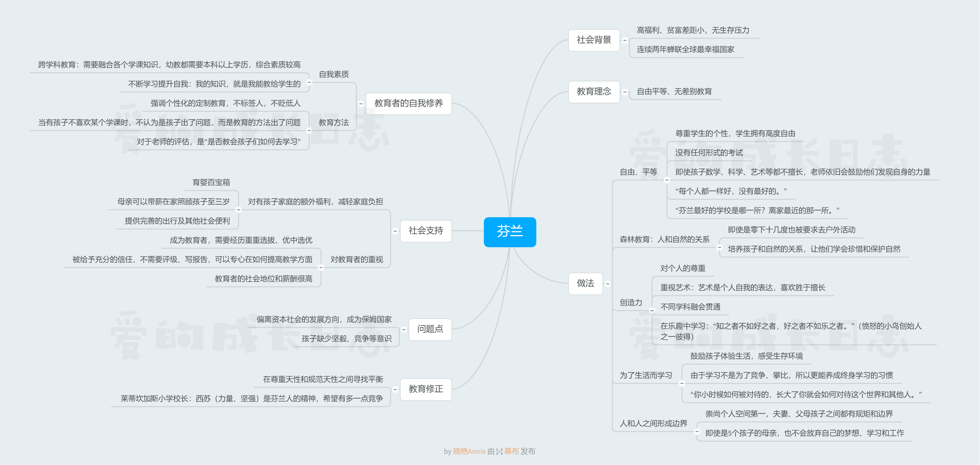
Task: Open the 晓艳Annie author link
Action: coord(469,451)
